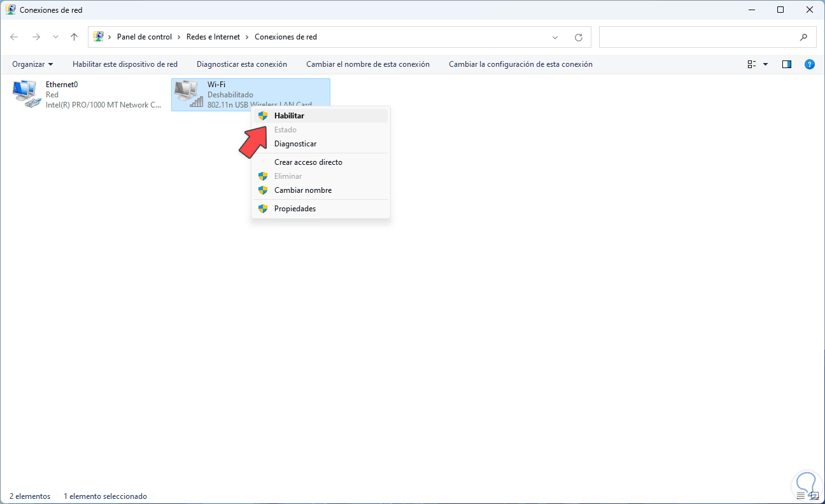Click the 2 elementos status text
The image size is (825, 504).
30,496
